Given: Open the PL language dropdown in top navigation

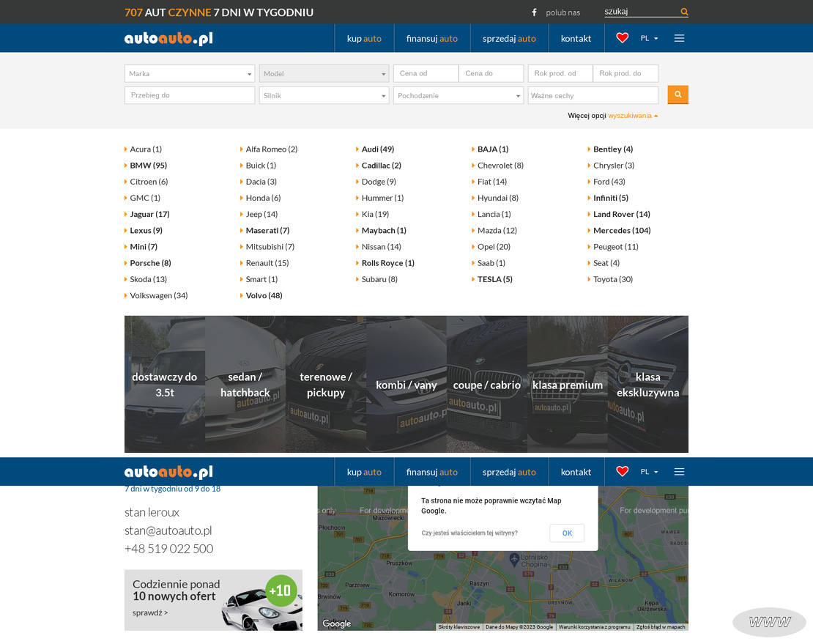Looking at the screenshot, I should pyautogui.click(x=649, y=38).
